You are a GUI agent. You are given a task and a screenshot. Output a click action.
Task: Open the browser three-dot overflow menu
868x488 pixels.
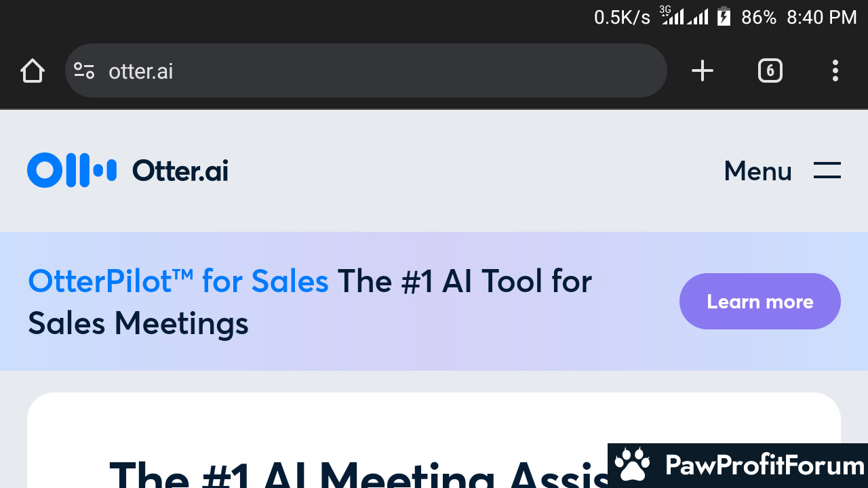pos(835,70)
